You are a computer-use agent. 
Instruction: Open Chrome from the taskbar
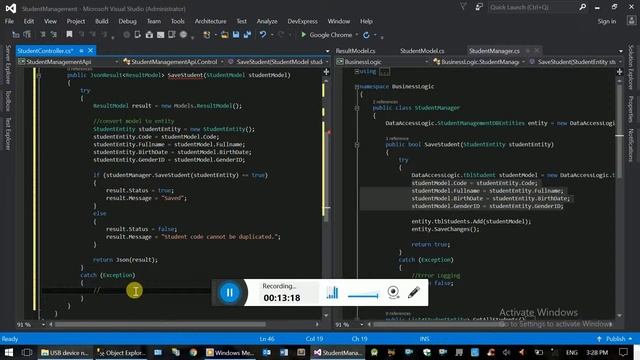point(193,352)
